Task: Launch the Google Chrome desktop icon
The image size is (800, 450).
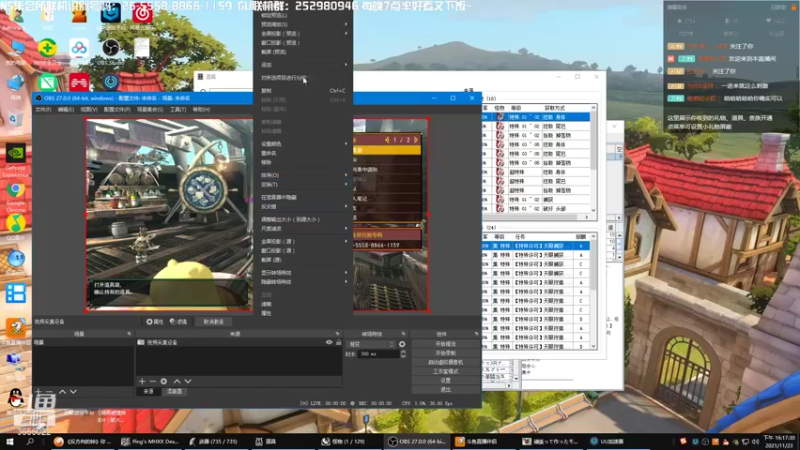Action: tap(16, 190)
